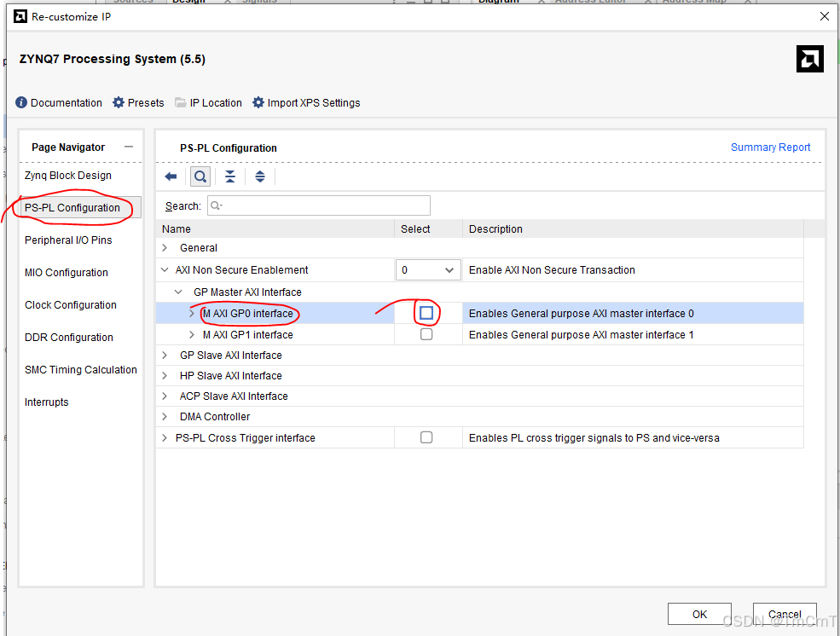Open the Clock Configuration page
The width and height of the screenshot is (840, 636).
(71, 304)
